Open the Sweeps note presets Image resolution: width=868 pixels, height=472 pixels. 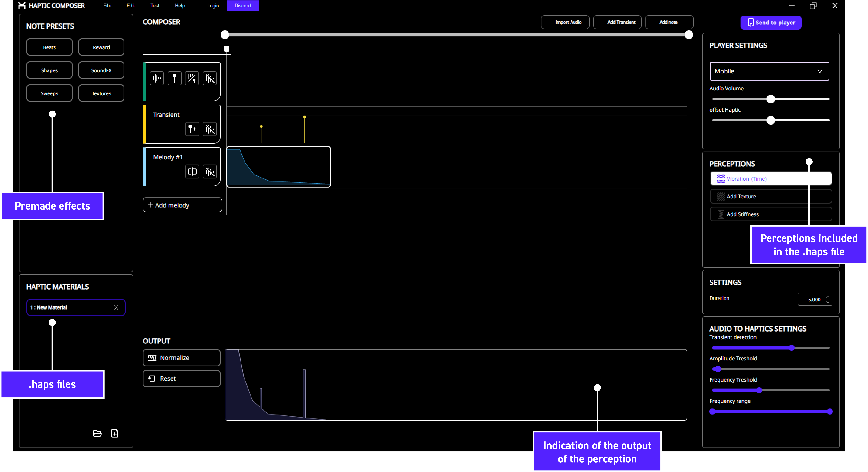click(50, 93)
